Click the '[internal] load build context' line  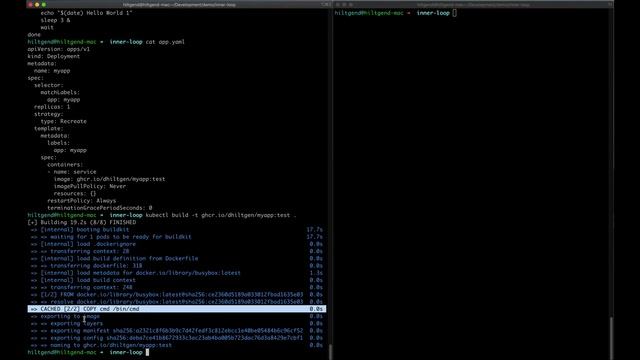tap(83, 280)
